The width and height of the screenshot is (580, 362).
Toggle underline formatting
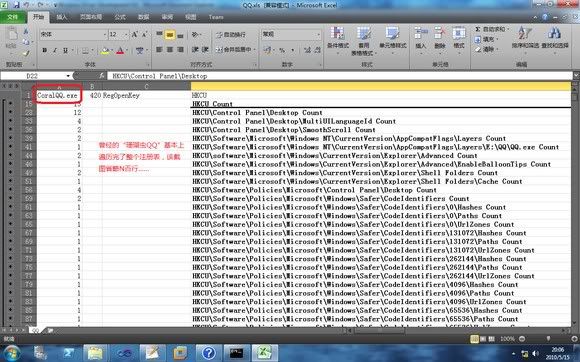tap(65, 50)
